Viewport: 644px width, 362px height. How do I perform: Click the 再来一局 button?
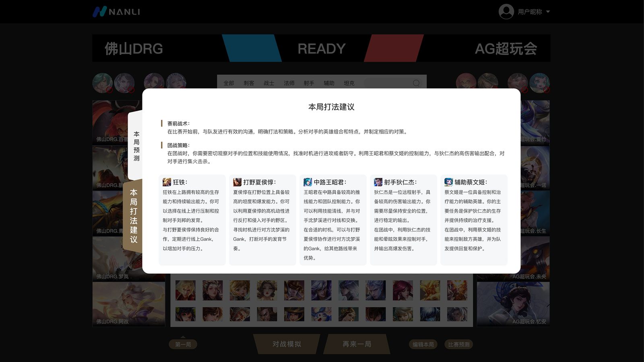(x=357, y=344)
